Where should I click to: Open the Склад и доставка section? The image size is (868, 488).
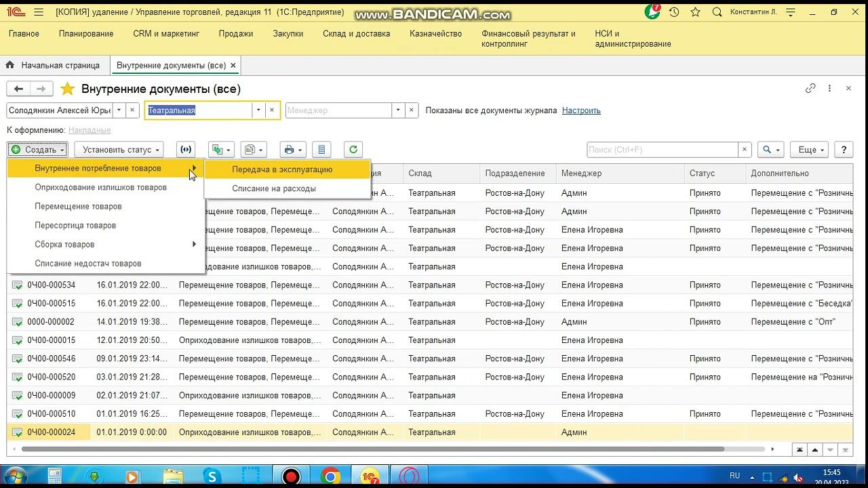[357, 34]
